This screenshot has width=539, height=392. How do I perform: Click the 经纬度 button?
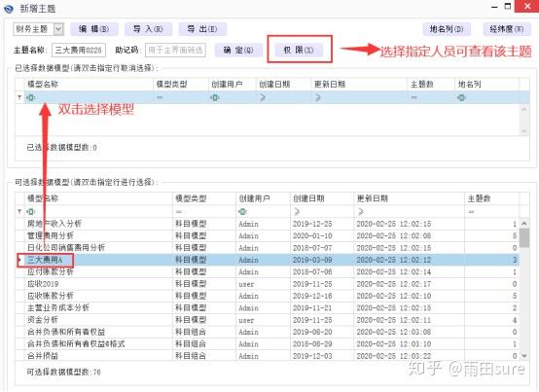506,29
